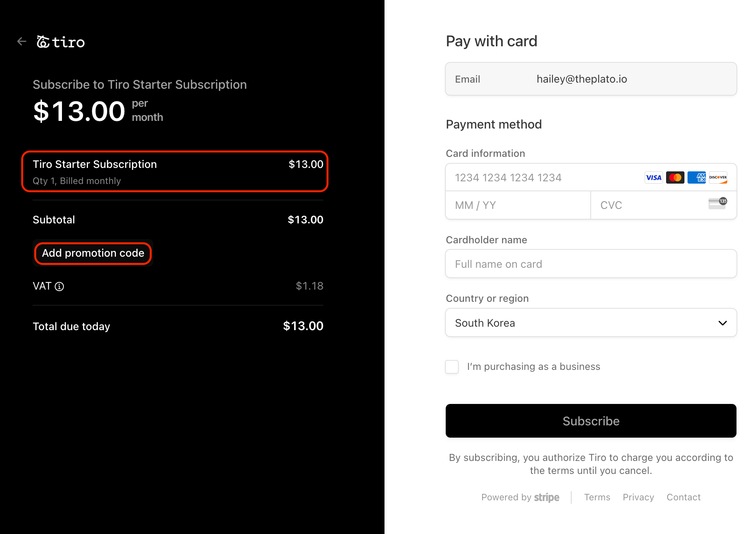Viewport: 756px width, 534px height.
Task: Click the back arrow icon
Action: point(22,41)
